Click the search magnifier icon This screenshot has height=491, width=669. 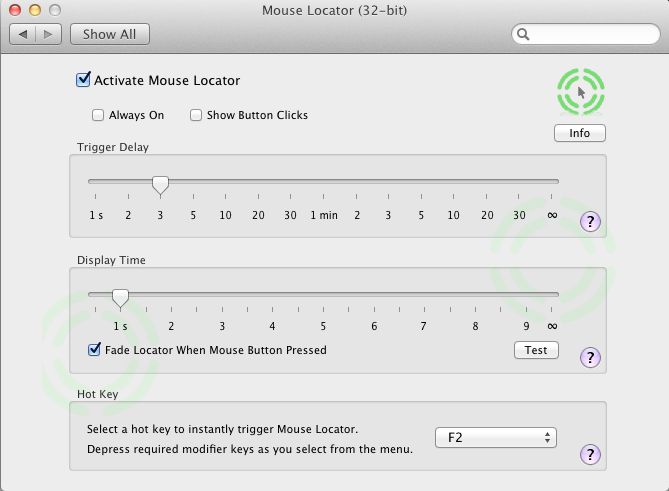coord(523,34)
